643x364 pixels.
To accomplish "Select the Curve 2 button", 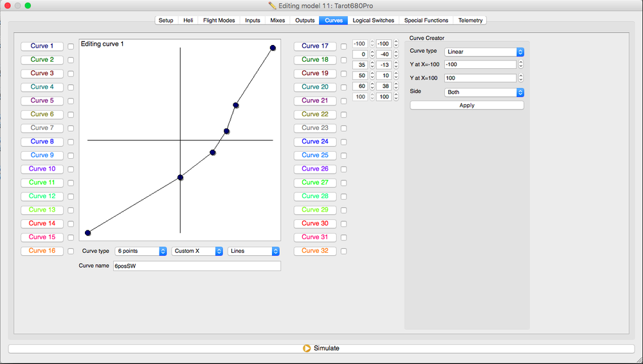I will coord(42,60).
